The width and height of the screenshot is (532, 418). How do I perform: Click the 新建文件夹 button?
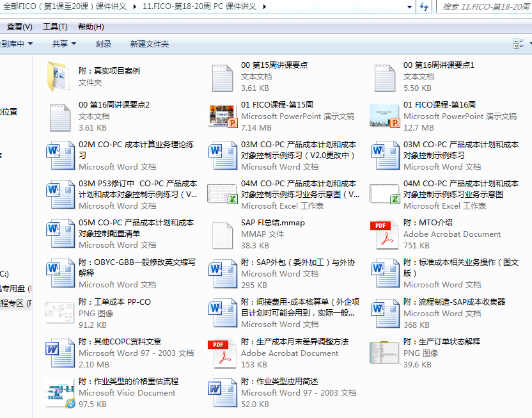(x=150, y=44)
